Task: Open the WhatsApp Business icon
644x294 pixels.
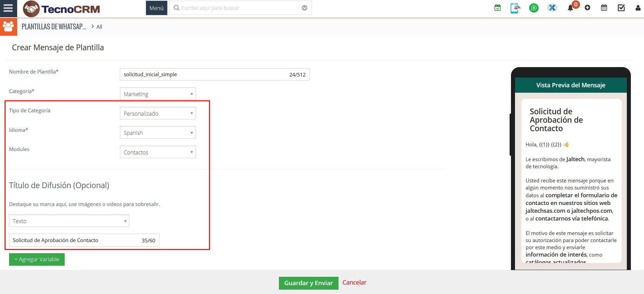Action: (534, 8)
